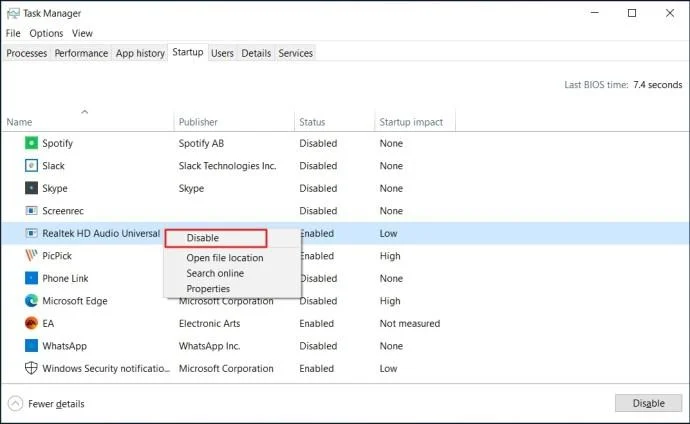Open the Services tab
This screenshot has width=690, height=424.
click(295, 53)
